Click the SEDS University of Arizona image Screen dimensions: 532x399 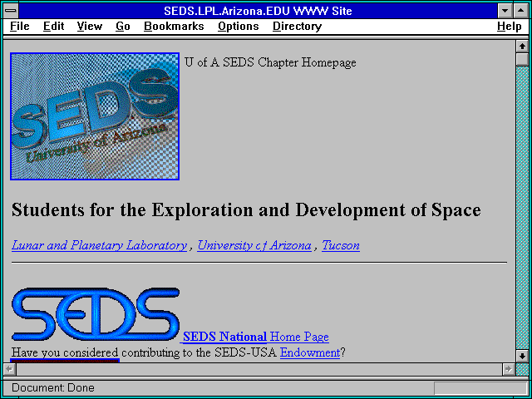coord(95,116)
